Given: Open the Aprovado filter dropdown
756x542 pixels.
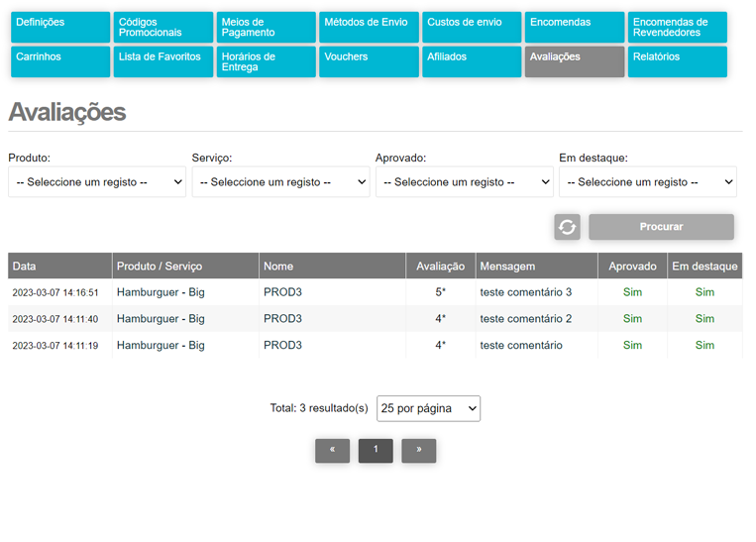Looking at the screenshot, I should point(465,181).
